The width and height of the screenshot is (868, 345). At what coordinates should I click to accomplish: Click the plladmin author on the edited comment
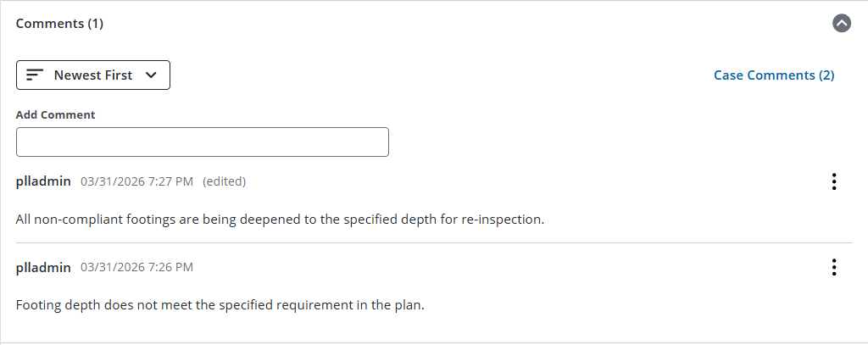tap(43, 181)
